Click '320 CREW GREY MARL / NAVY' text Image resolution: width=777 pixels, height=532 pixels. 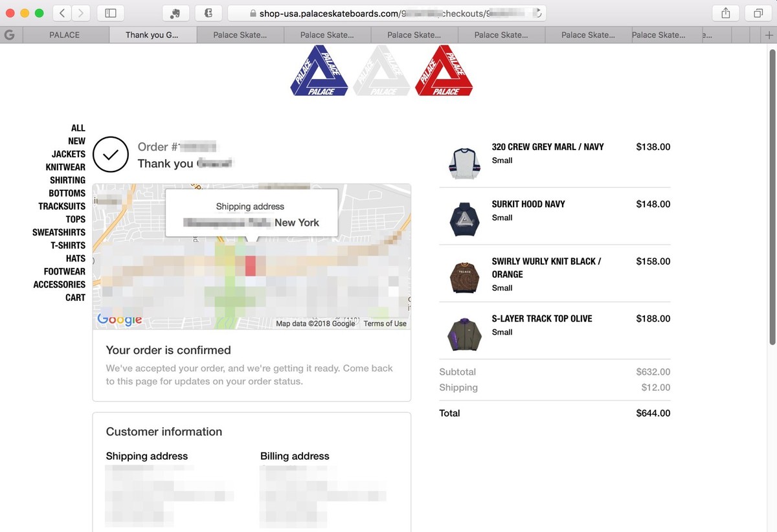point(548,147)
